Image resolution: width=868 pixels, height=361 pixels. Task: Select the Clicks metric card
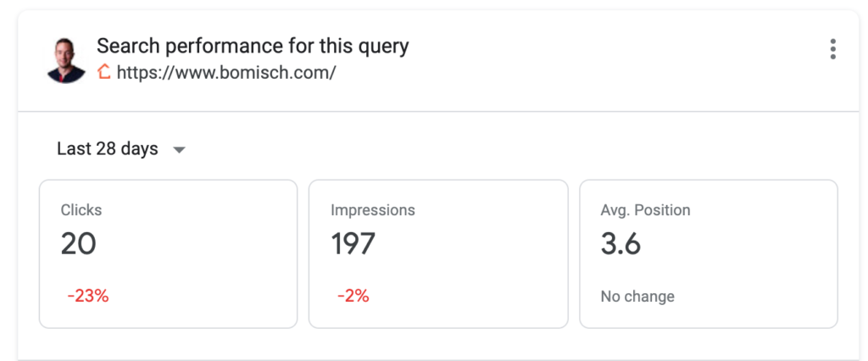point(168,253)
